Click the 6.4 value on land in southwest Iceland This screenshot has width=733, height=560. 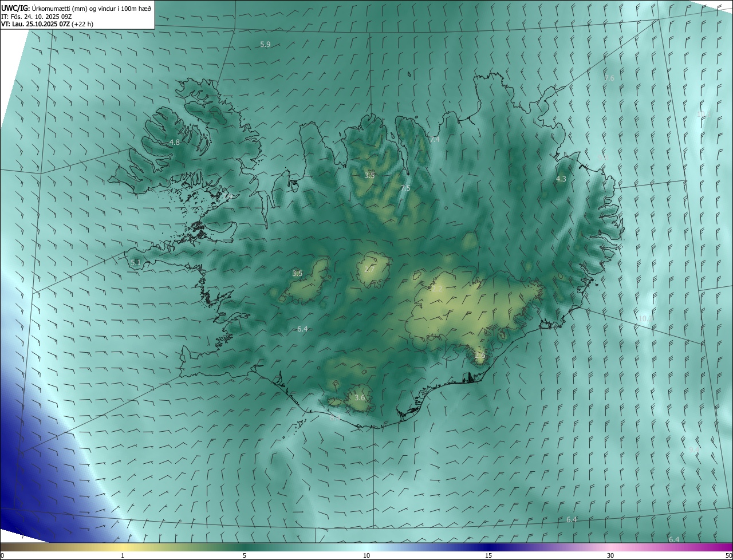[x=303, y=329]
